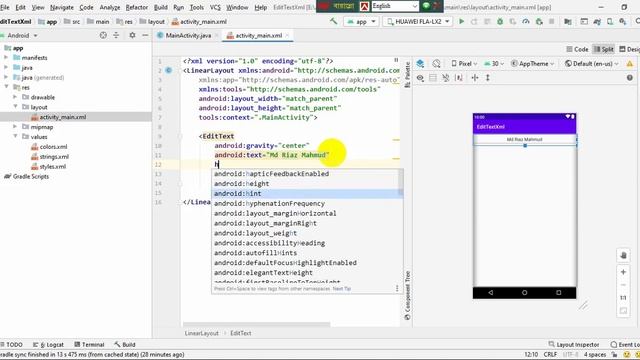
Task: Open the Layout Inspector
Action: tap(574, 344)
